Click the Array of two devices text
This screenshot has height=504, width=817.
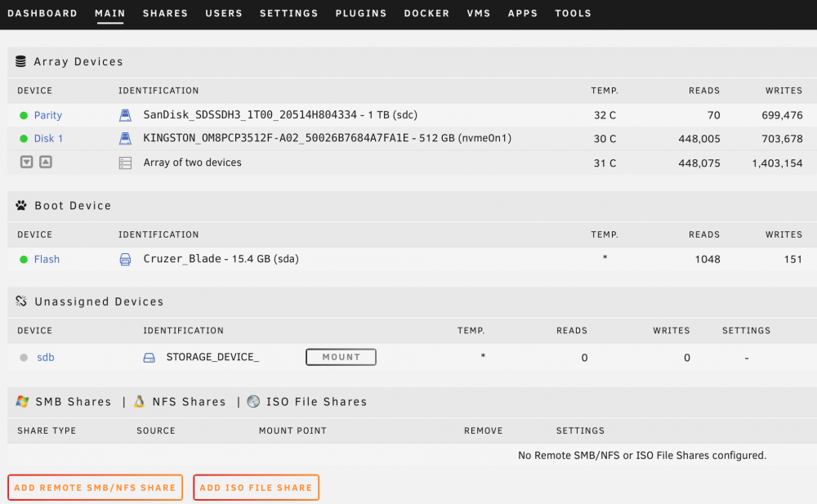coord(192,162)
